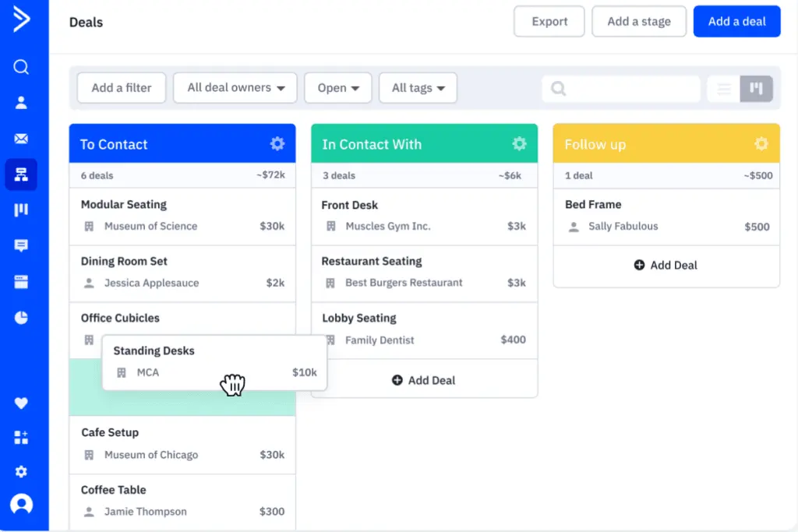Click the Add a stage button

639,21
